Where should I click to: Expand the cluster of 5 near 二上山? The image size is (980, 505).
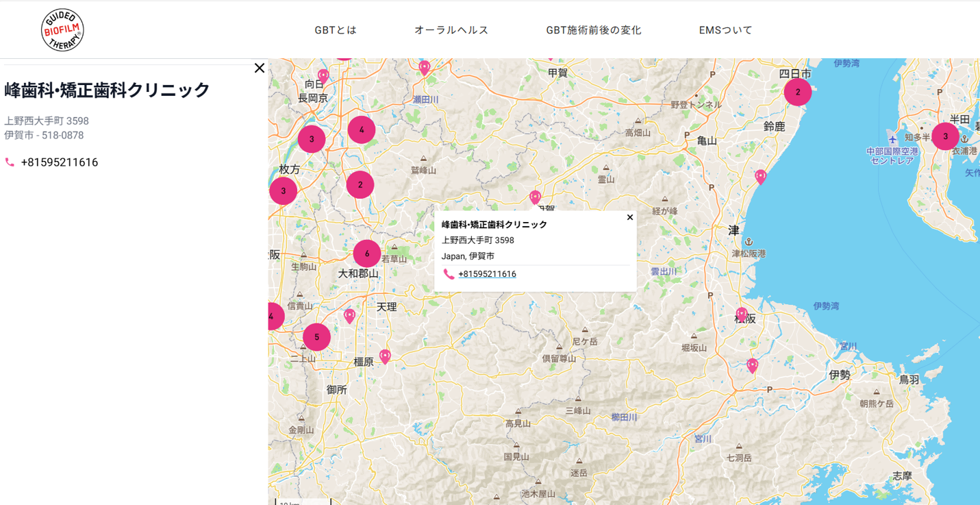click(x=316, y=337)
